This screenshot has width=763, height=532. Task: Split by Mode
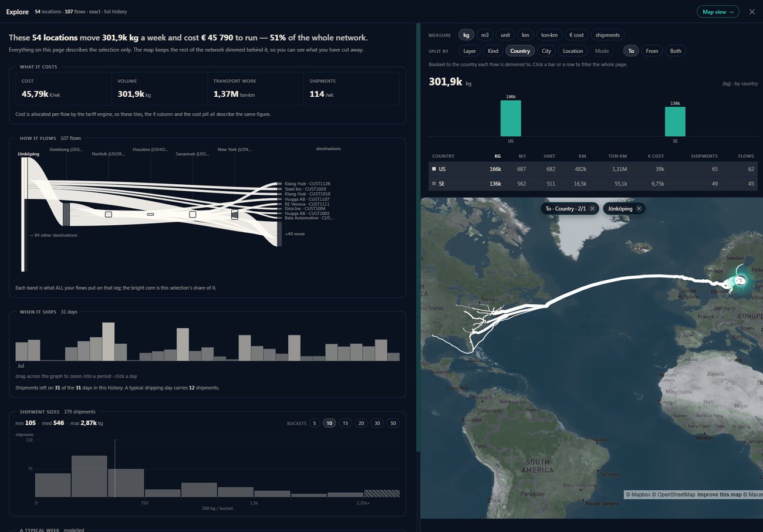tap(602, 51)
